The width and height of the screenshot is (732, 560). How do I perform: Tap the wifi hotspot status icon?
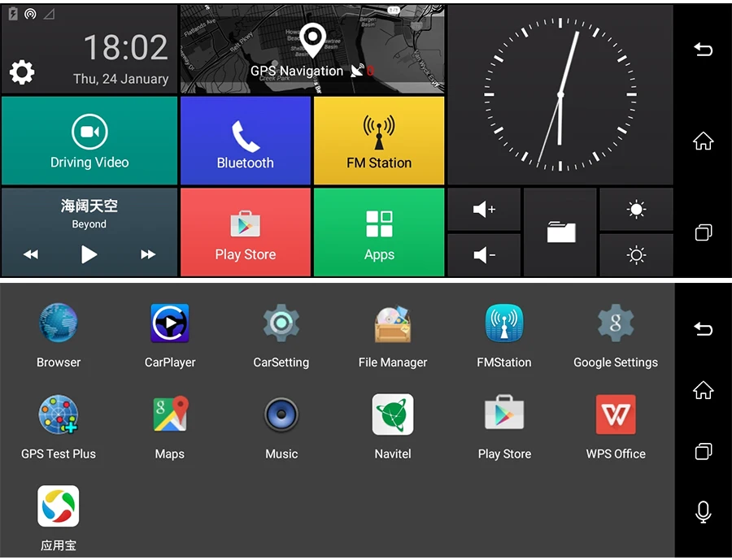pyautogui.click(x=30, y=15)
